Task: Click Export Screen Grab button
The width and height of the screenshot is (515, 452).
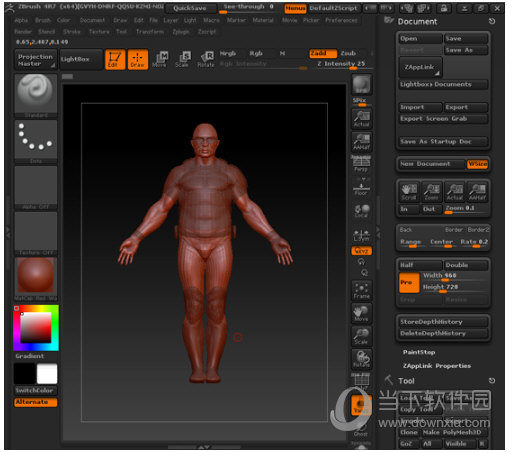Action: coord(443,119)
